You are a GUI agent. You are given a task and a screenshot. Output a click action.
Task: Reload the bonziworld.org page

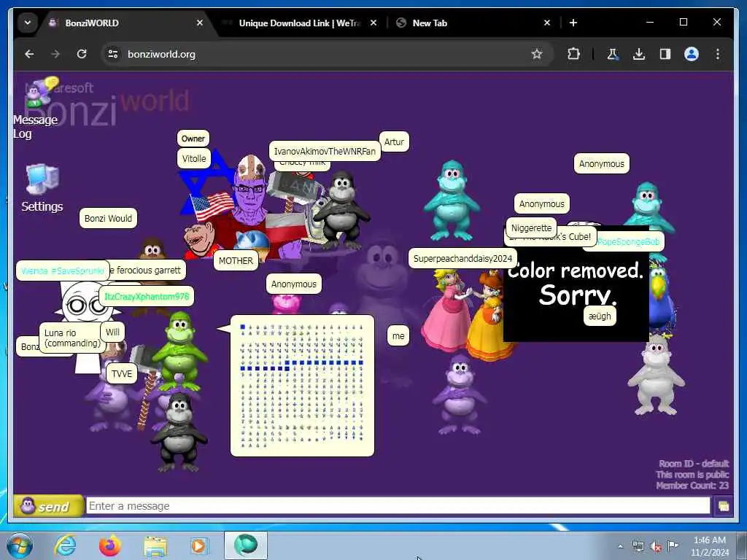(x=82, y=54)
